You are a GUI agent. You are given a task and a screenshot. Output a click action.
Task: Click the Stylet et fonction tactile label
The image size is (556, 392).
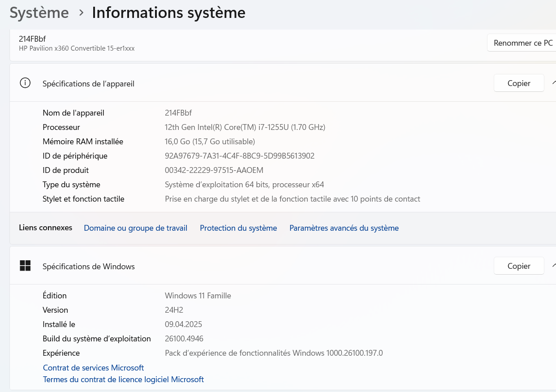pyautogui.click(x=83, y=199)
